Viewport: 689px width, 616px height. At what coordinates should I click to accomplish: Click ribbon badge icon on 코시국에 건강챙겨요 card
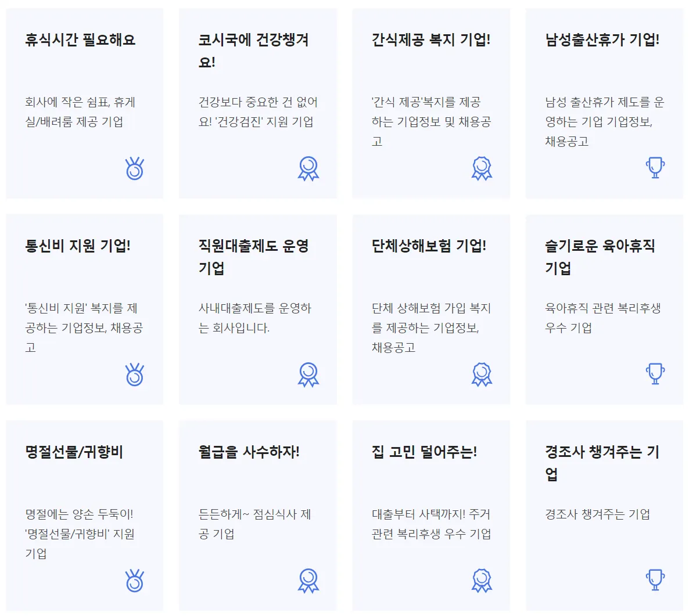[x=308, y=168]
